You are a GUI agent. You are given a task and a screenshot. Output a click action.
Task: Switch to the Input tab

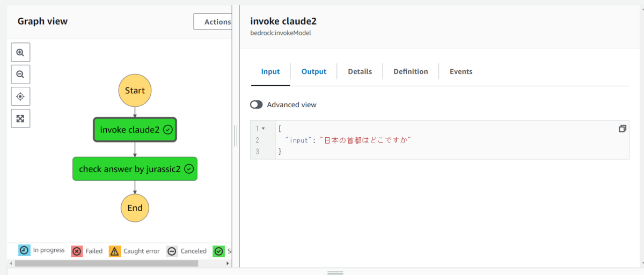[x=270, y=72]
